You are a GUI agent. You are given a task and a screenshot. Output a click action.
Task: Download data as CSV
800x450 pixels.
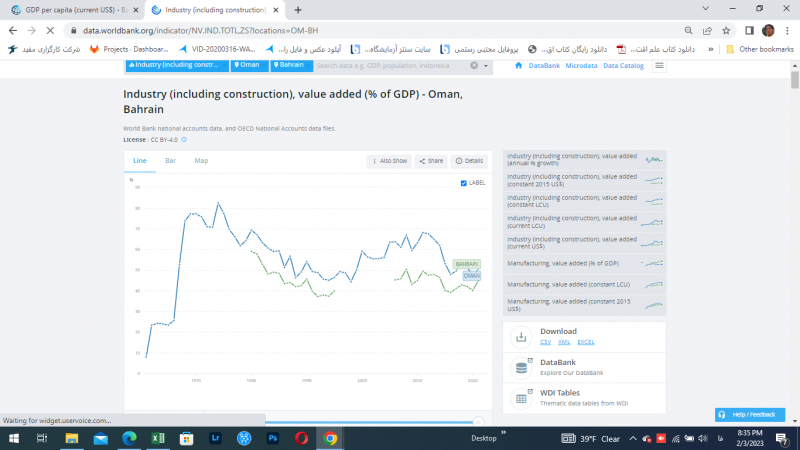click(x=546, y=342)
